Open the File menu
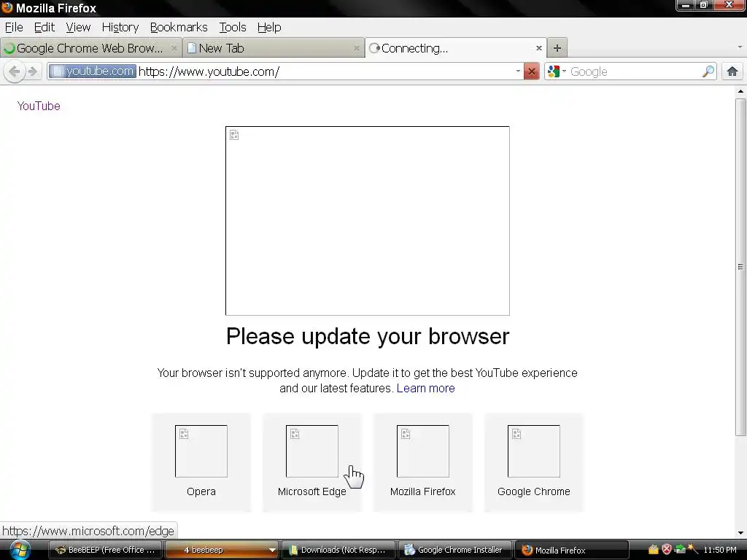This screenshot has height=560, width=747. pos(14,27)
